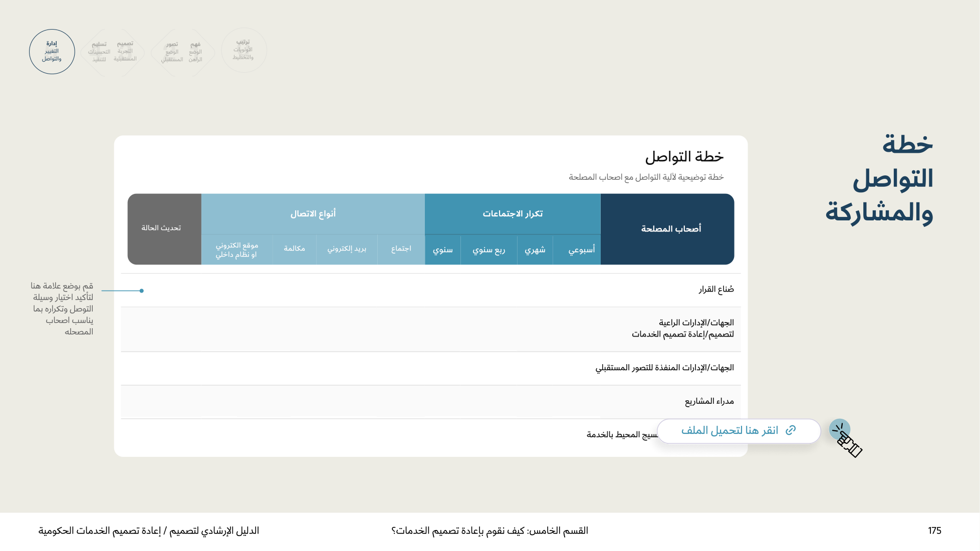Click the مدراء المشاريع row label

click(x=709, y=401)
